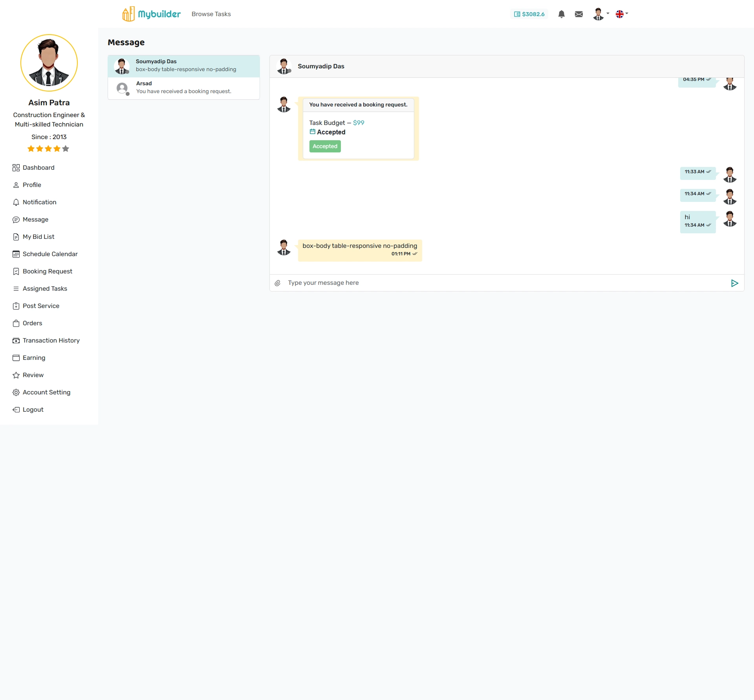Viewport: 754px width, 700px height.
Task: Click the Account Setting gear icon
Action: pyautogui.click(x=16, y=392)
